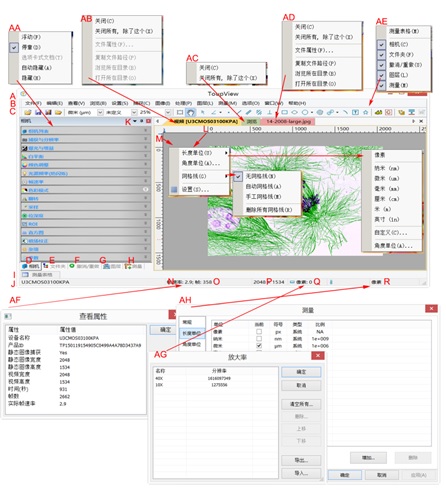Click the open folder icon in the toolbar

(x=28, y=112)
